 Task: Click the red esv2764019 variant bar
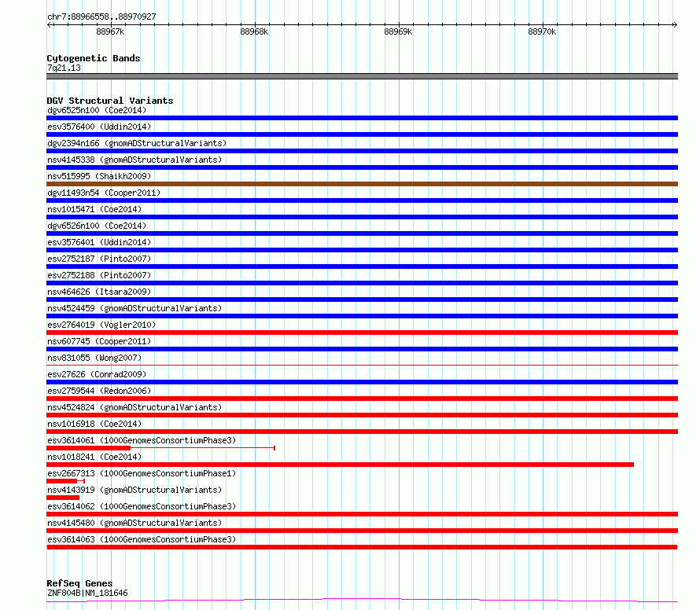point(362,333)
